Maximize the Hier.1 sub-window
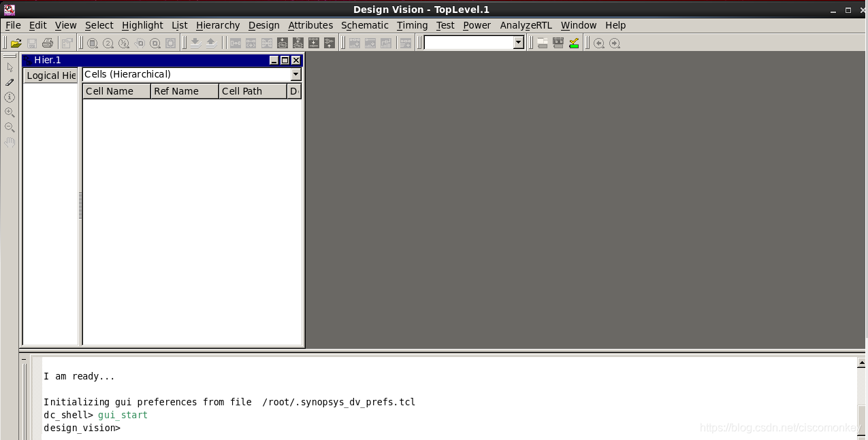The width and height of the screenshot is (868, 440). (285, 60)
